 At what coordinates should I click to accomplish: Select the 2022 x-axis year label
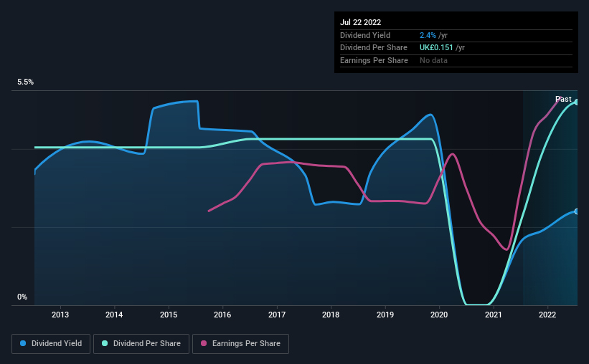pos(547,315)
